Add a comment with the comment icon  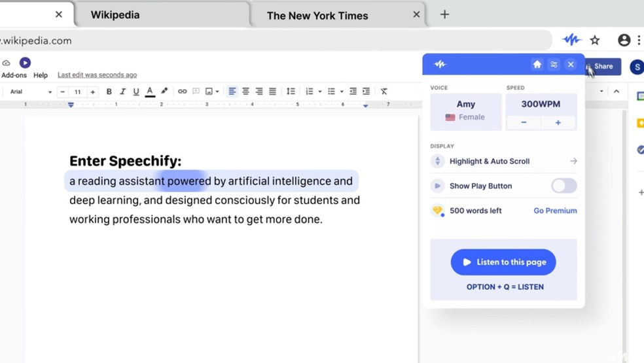coord(196,91)
